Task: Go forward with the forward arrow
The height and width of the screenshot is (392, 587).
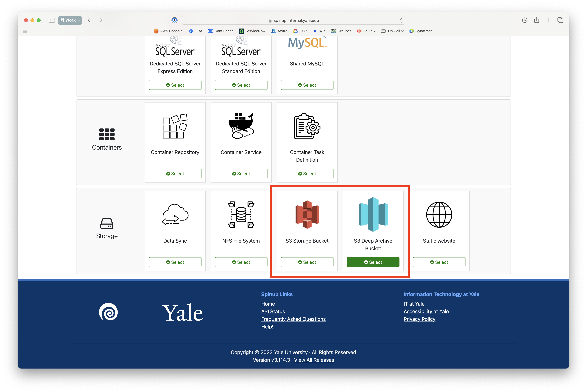Action: [101, 20]
